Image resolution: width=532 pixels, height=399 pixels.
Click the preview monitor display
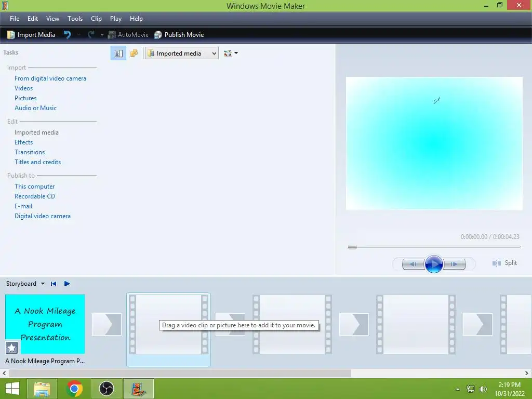[434, 143]
